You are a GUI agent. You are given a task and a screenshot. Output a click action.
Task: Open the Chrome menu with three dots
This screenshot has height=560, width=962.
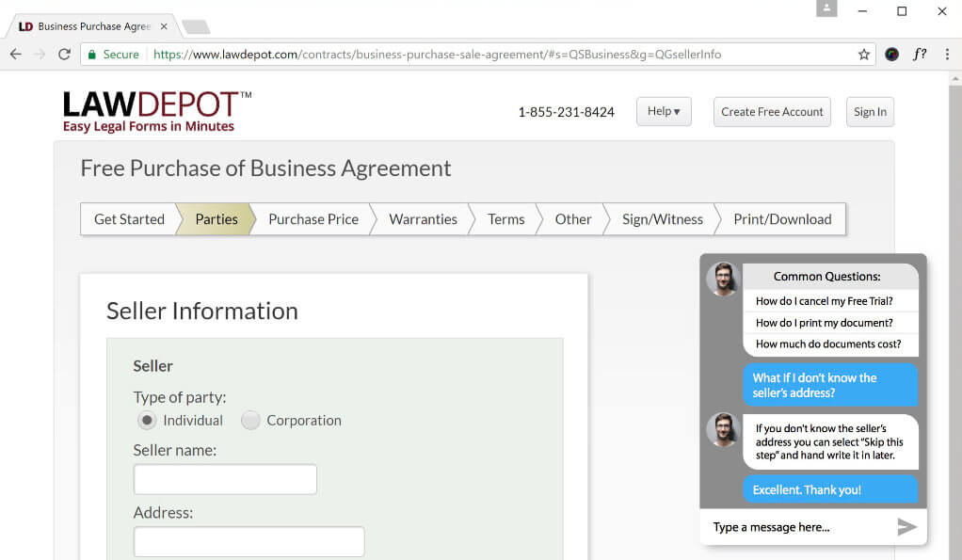(x=947, y=55)
